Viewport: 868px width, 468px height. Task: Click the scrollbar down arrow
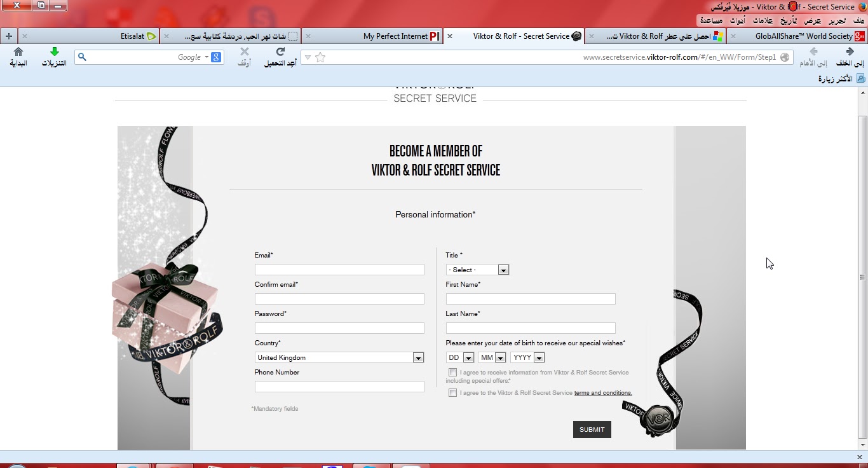862,445
